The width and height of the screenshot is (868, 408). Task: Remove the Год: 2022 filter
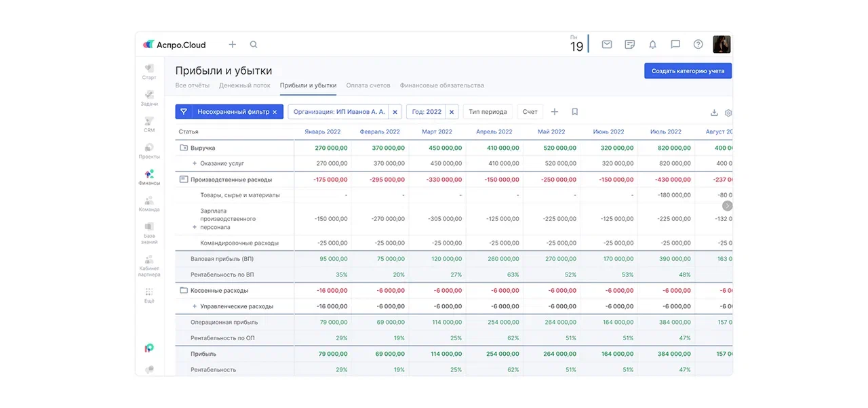pyautogui.click(x=452, y=112)
